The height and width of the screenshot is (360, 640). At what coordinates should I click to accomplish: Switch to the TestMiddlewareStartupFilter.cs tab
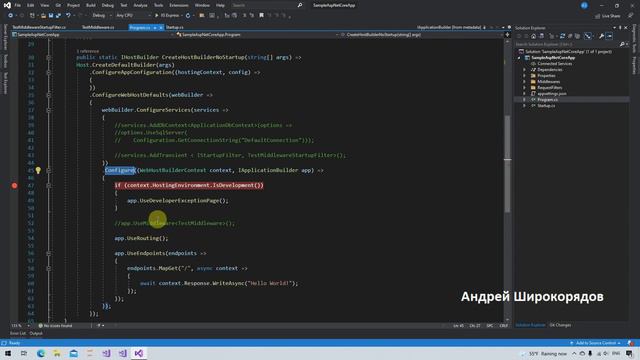click(39, 27)
